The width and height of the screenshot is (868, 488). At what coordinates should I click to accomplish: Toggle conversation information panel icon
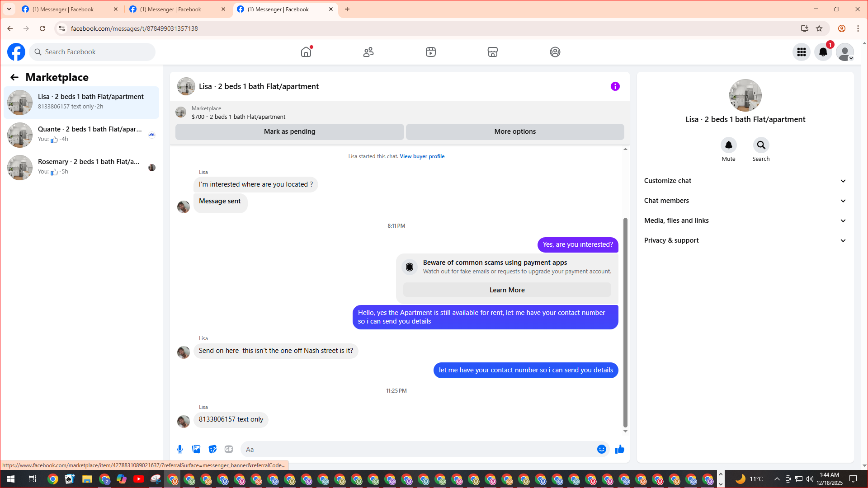pyautogui.click(x=615, y=86)
